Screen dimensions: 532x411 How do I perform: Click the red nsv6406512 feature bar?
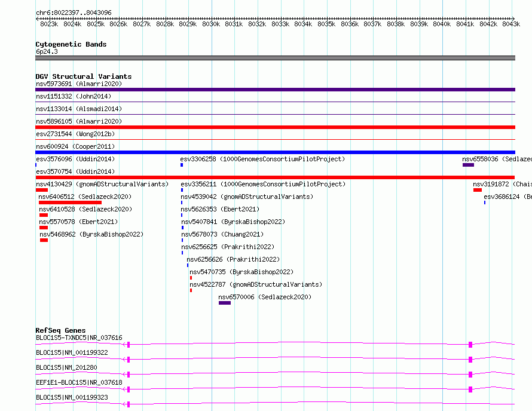tap(70, 203)
